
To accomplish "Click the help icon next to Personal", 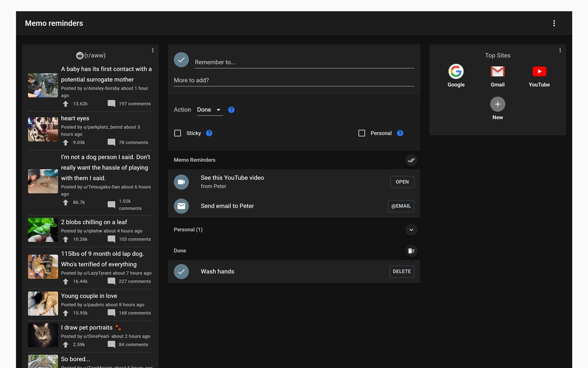I will [400, 133].
